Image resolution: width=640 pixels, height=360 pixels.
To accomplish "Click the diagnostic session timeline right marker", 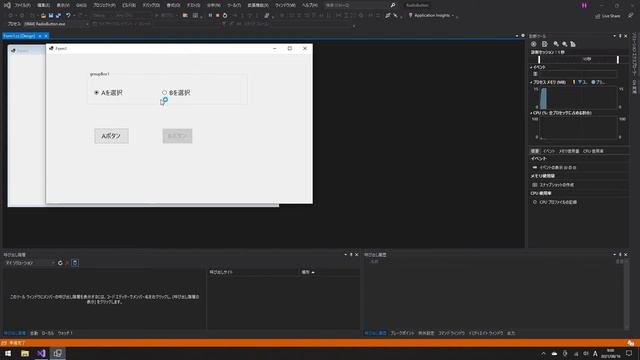I will pyautogui.click(x=618, y=60).
